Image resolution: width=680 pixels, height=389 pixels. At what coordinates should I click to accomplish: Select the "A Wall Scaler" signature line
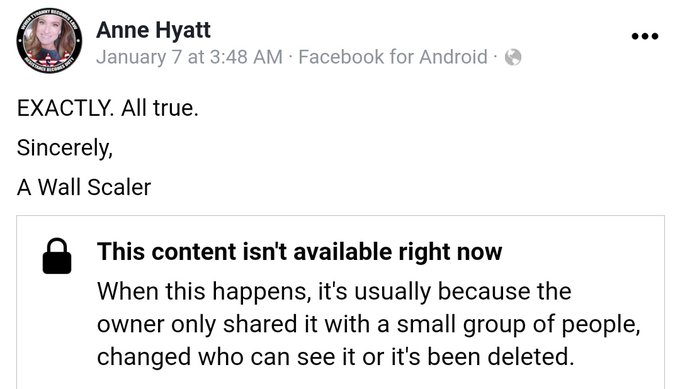[x=84, y=187]
